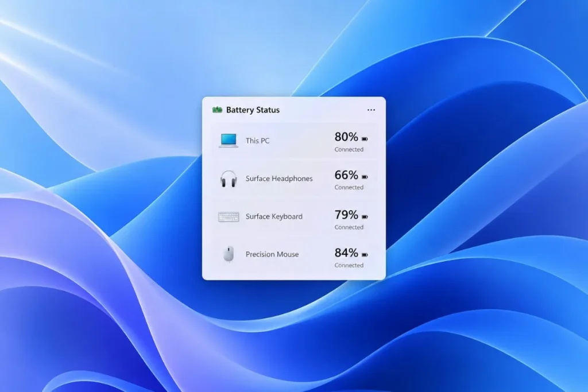
Task: Click the battery icon next to 80%
Action: (x=365, y=139)
